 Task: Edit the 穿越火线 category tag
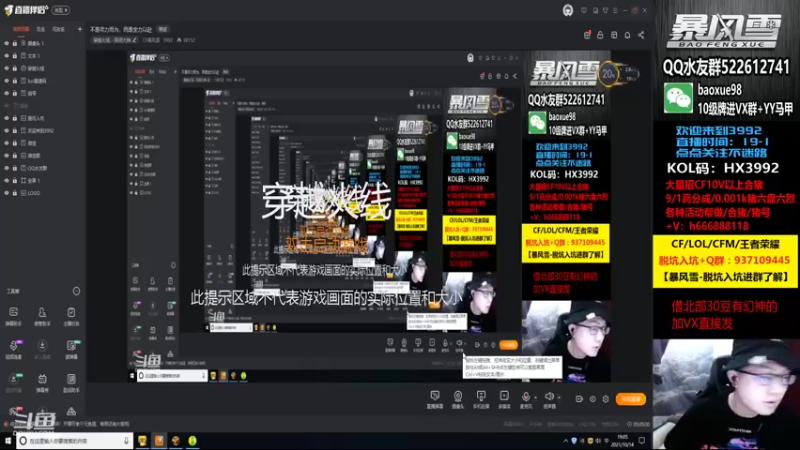[x=115, y=40]
